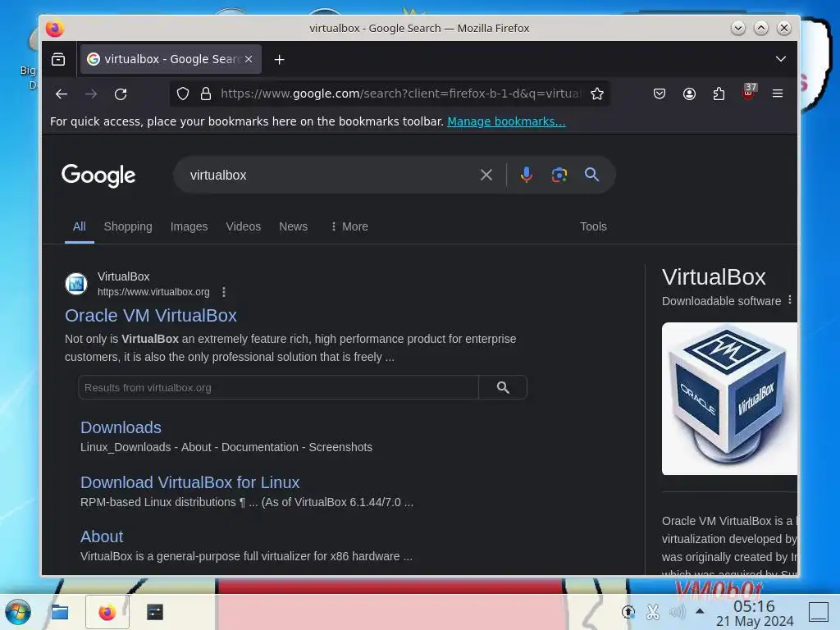Click the VirtualBox cube logo image

coord(729,399)
